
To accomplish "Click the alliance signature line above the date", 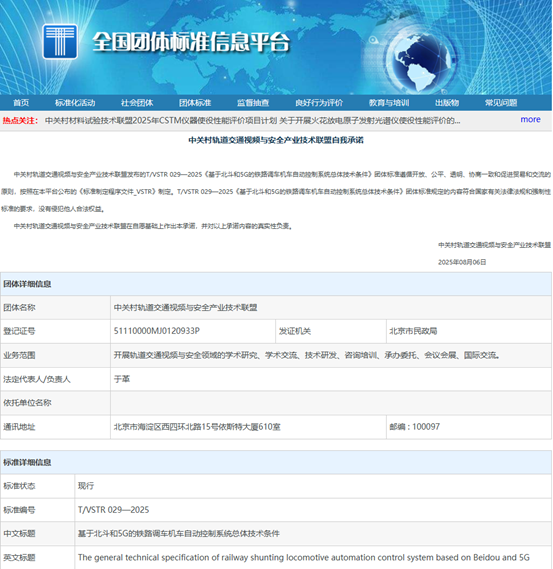I will (x=494, y=245).
